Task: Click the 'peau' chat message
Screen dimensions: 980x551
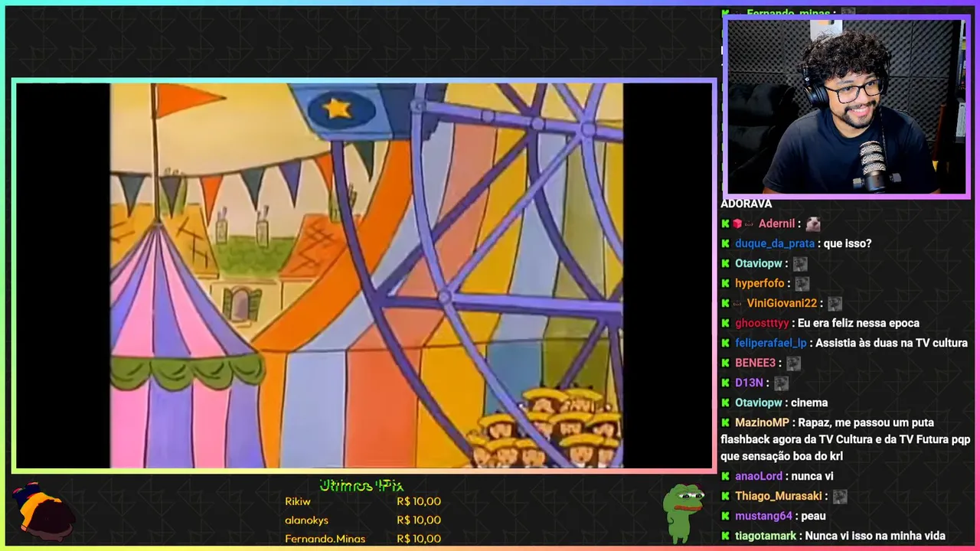Action: [x=813, y=516]
